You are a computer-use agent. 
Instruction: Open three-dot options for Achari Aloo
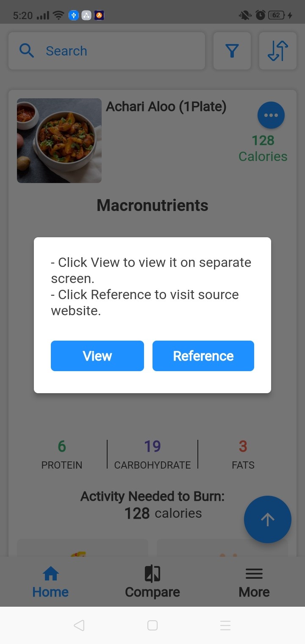tap(271, 115)
